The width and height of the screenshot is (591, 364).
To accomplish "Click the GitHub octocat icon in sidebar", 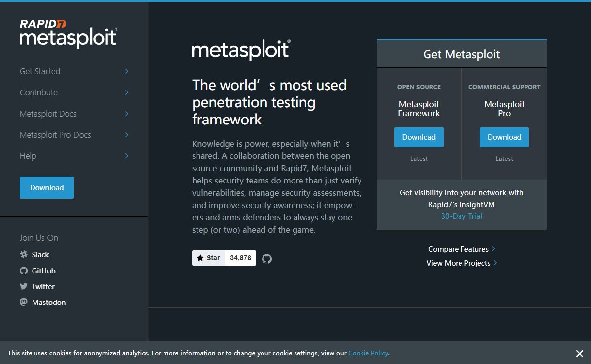I will point(24,271).
